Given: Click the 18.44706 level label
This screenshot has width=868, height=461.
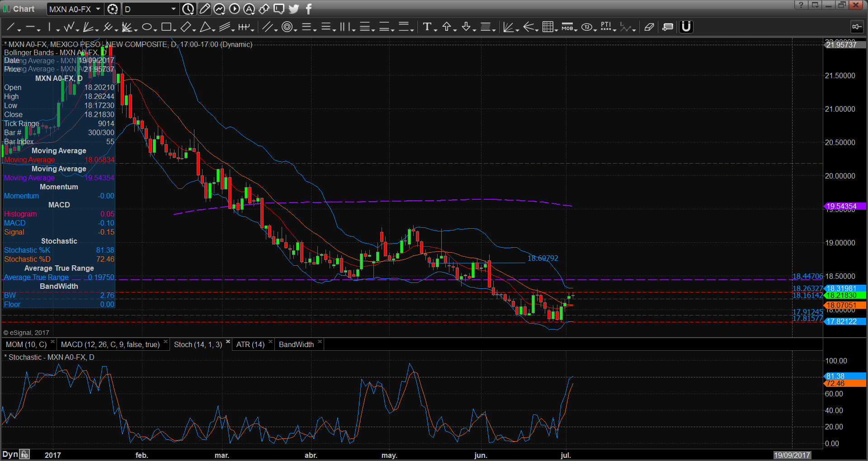Looking at the screenshot, I should pos(807,276).
